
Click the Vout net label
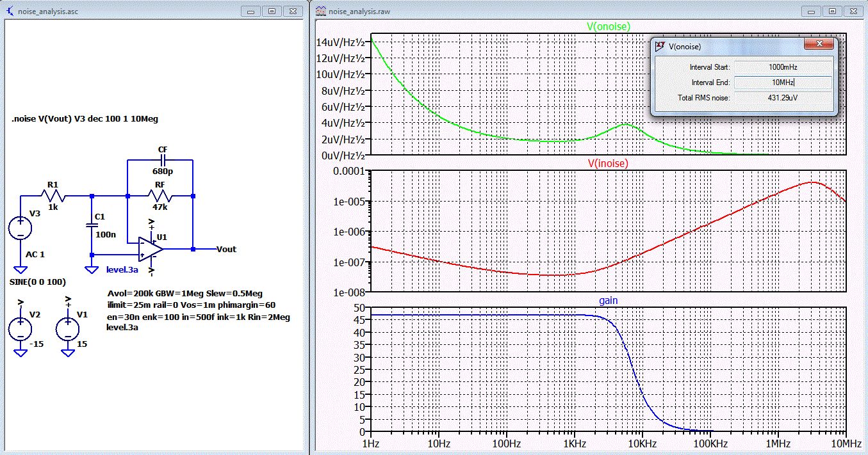point(226,249)
